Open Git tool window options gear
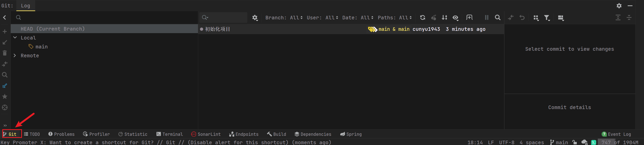The height and width of the screenshot is (145, 644). (x=619, y=6)
